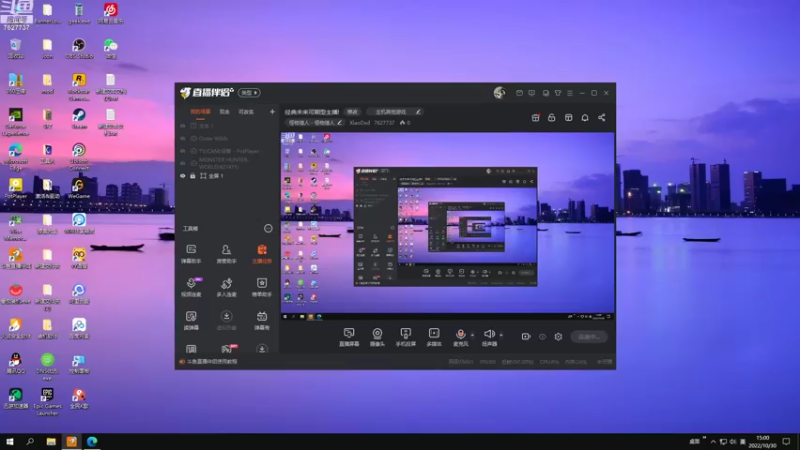Collapse the 工具箱 toolbox panel
This screenshot has height=450, width=800.
pyautogui.click(x=268, y=229)
